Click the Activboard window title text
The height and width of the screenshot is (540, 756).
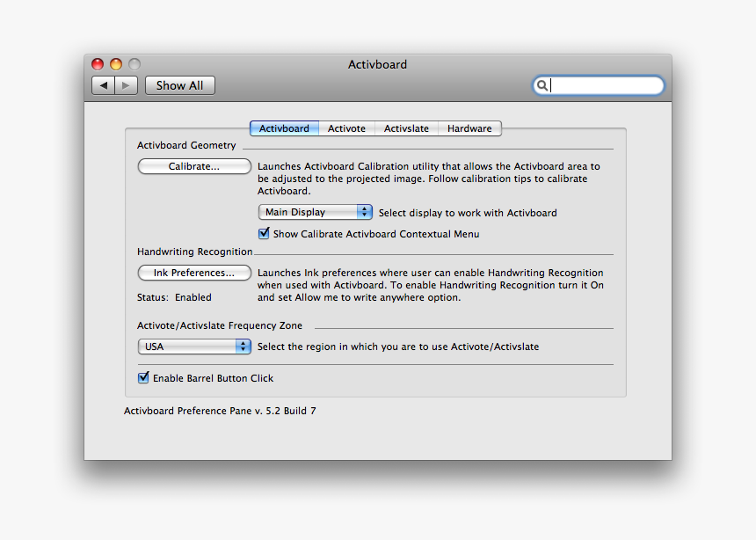(x=377, y=64)
